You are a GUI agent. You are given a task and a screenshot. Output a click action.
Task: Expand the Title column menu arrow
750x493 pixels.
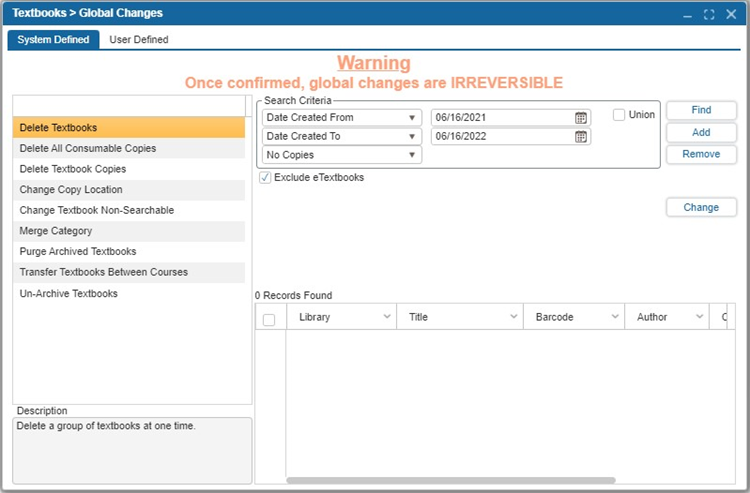pos(514,317)
